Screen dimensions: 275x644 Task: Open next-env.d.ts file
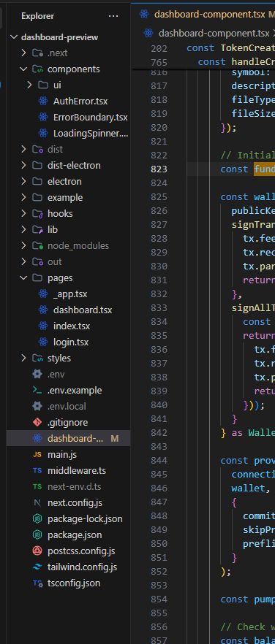(x=75, y=486)
